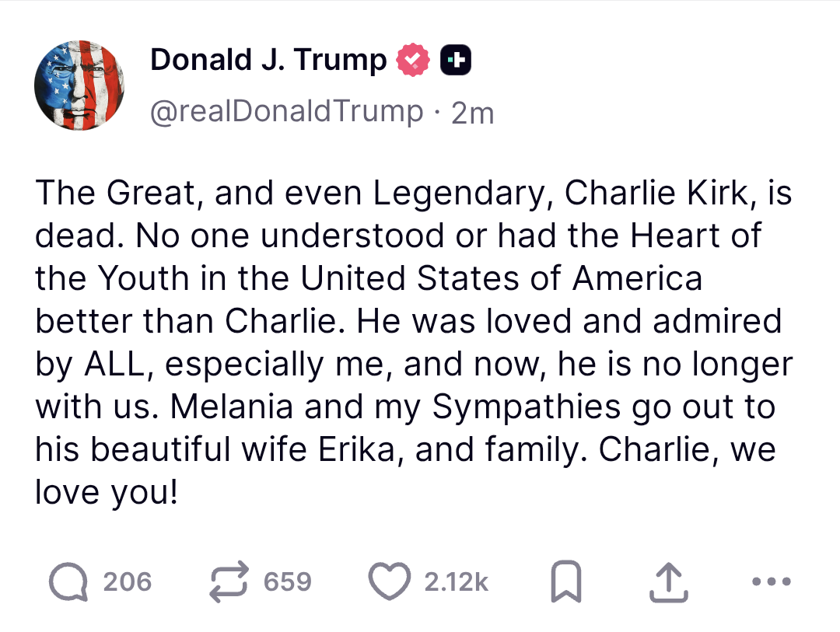Screen dimensions: 840x632
Task: Open the flag face-paint profile avatar
Action: coord(79,86)
